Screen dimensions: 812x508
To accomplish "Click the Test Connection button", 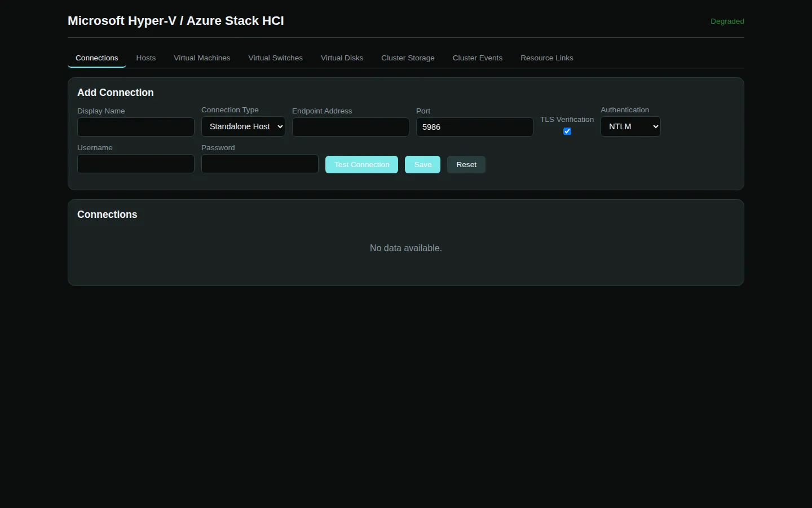I will click(362, 165).
